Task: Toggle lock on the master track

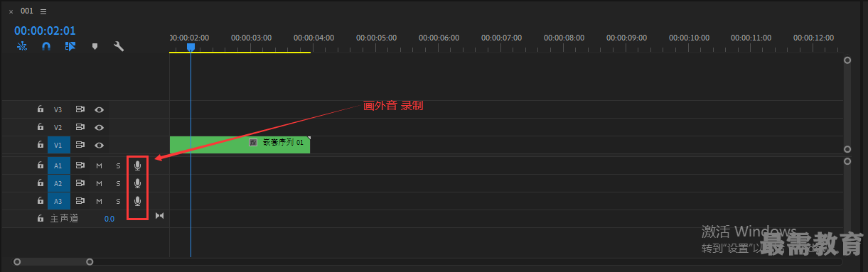Action: tap(41, 219)
